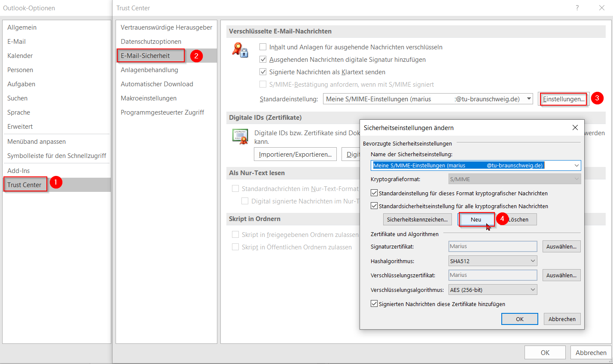Click Auswählen... for Signaturzertifikat
613x364 pixels.
click(561, 246)
